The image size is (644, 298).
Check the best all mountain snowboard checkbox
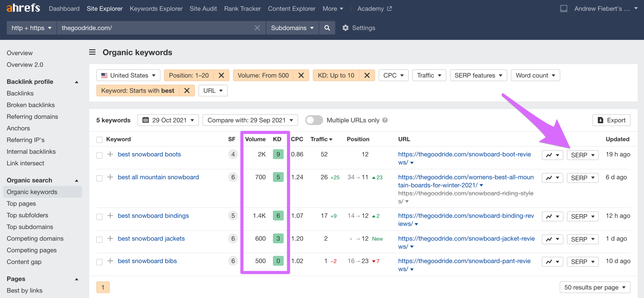99,178
